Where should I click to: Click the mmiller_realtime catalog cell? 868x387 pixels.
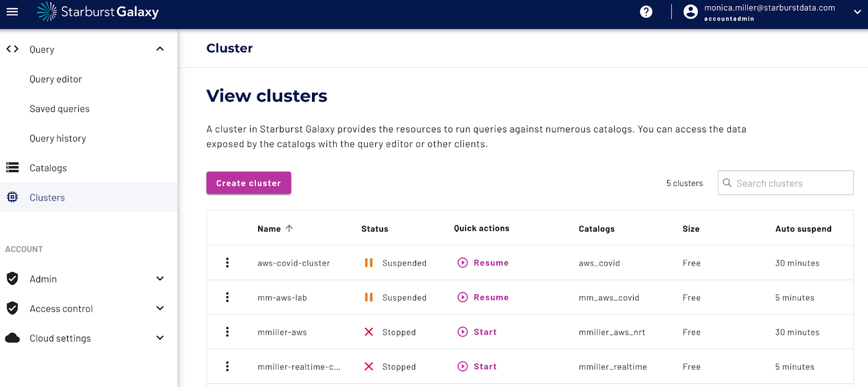[x=613, y=367]
